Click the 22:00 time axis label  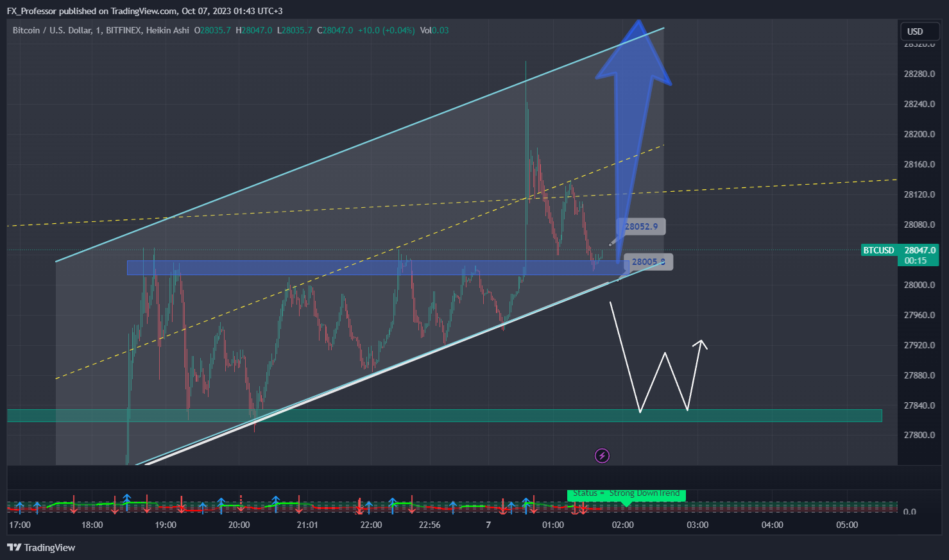tap(371, 525)
